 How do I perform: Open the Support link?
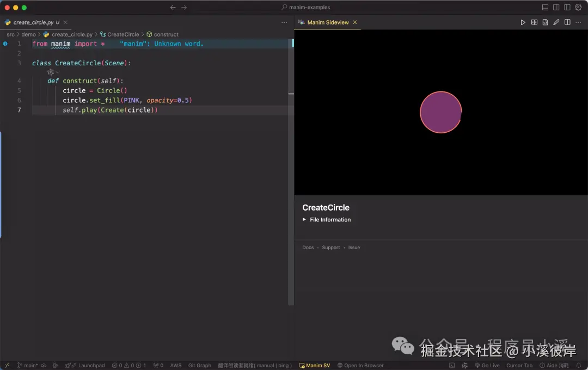pos(331,248)
